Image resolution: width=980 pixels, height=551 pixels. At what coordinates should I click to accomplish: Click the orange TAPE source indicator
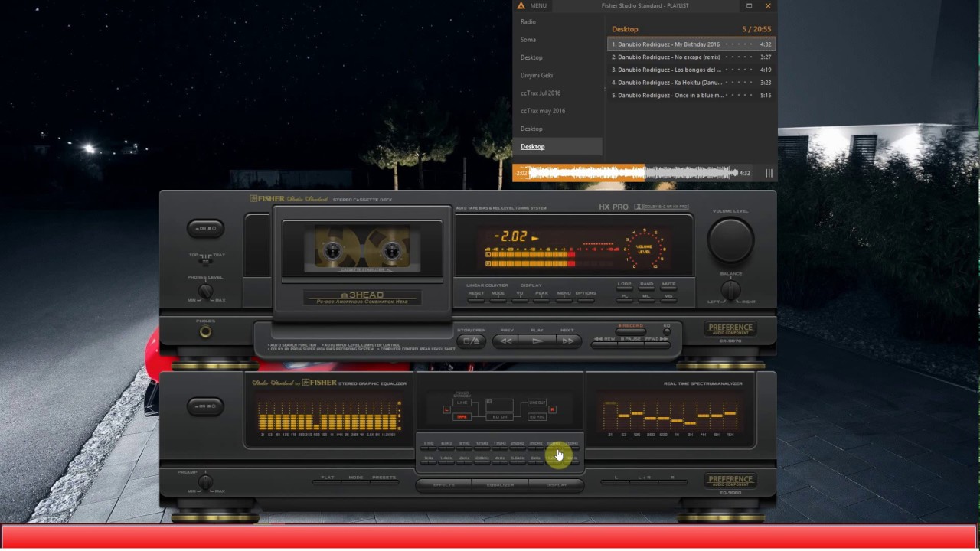pyautogui.click(x=462, y=417)
